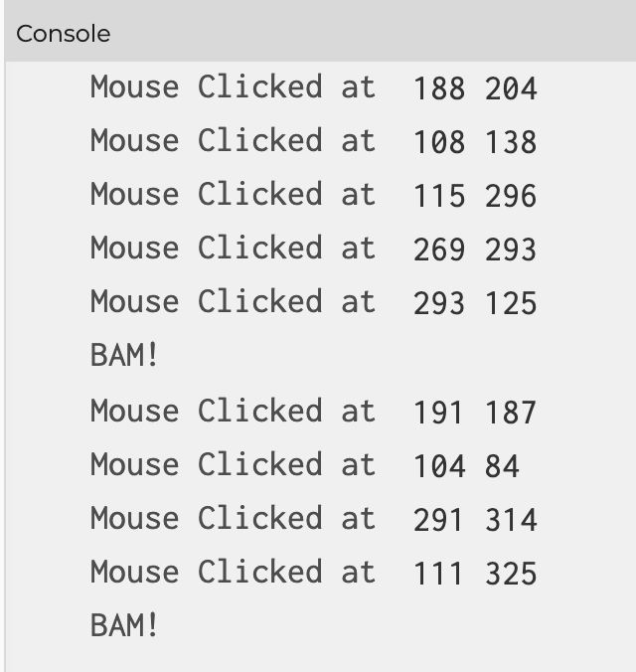
Task: Click the last BAM! message
Action: click(x=124, y=625)
